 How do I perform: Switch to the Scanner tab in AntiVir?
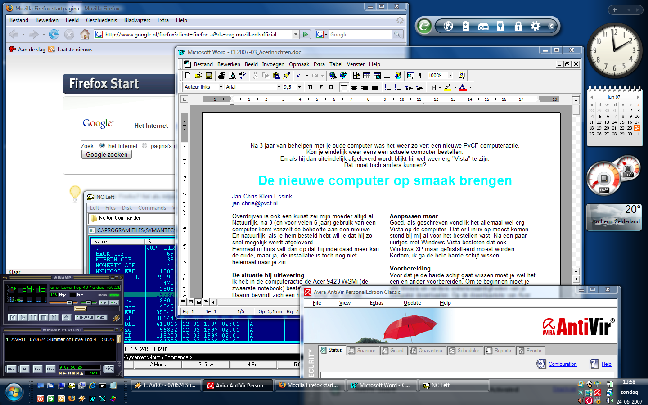click(x=362, y=350)
